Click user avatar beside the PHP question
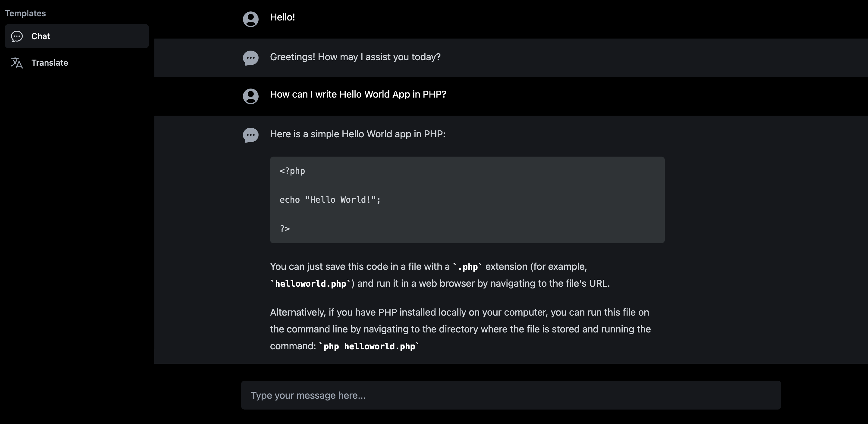Viewport: 868px width, 424px height. (251, 96)
